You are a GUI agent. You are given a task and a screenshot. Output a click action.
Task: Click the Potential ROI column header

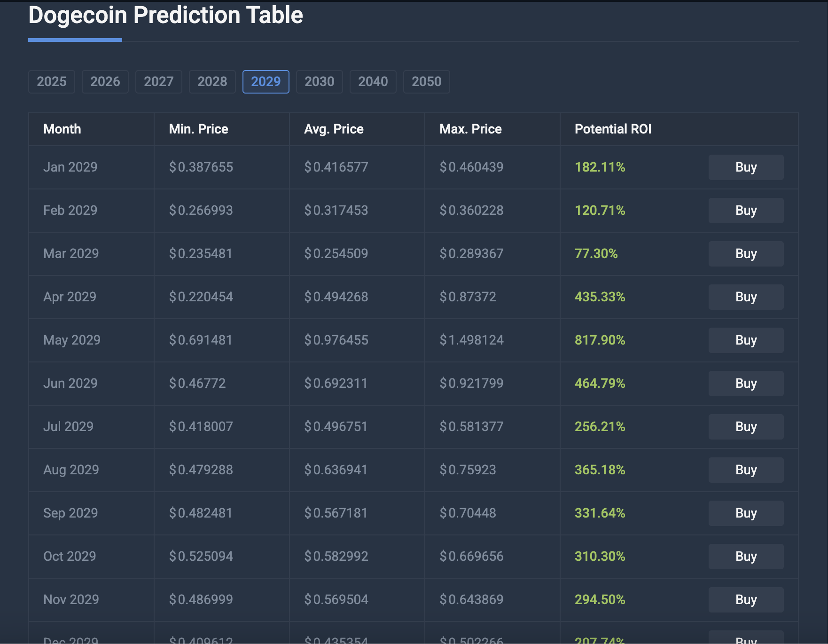pos(613,129)
